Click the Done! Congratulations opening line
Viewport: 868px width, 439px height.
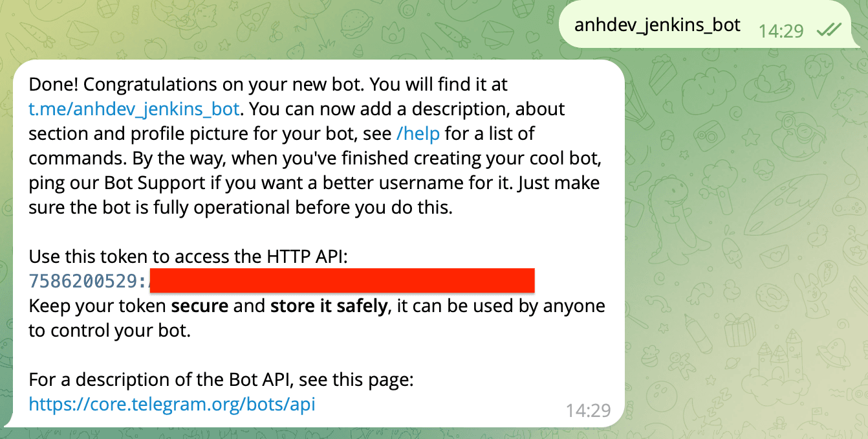[x=268, y=84]
